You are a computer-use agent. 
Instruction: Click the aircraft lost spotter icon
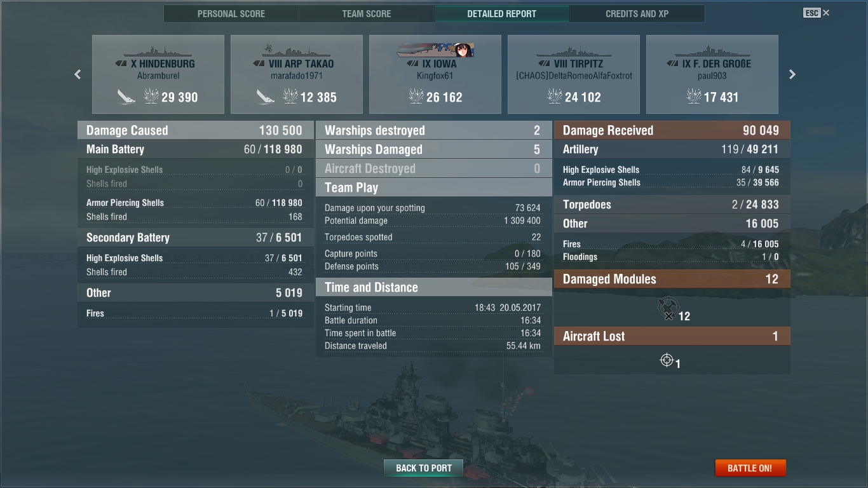coord(667,360)
